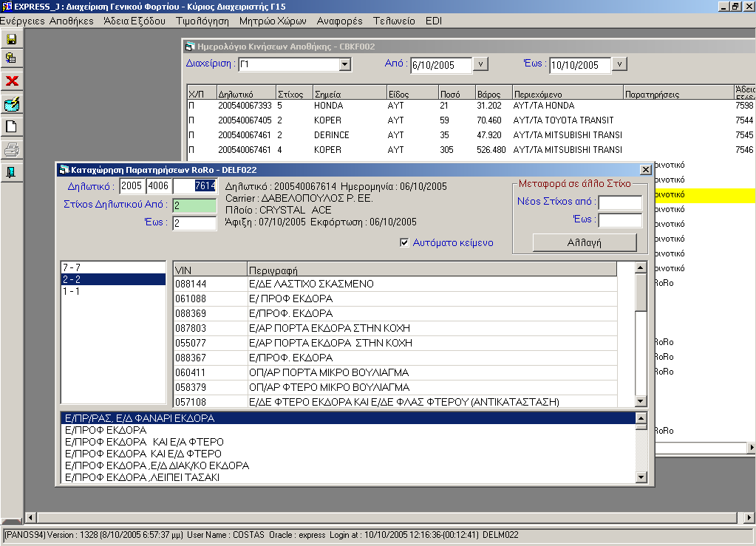
Task: Open the Αποθήκες menu
Action: point(72,21)
